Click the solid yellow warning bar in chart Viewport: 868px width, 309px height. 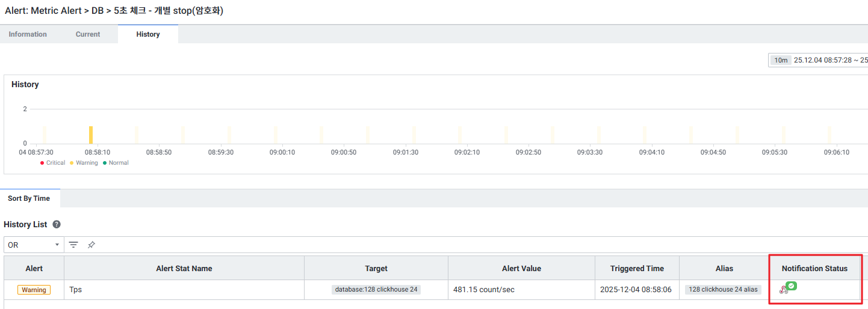[x=91, y=135]
